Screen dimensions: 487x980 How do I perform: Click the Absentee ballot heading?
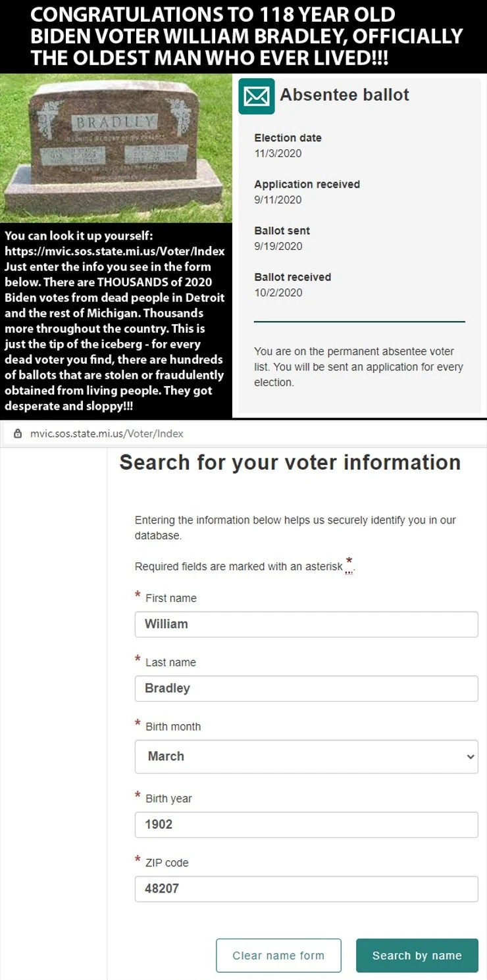pyautogui.click(x=344, y=95)
